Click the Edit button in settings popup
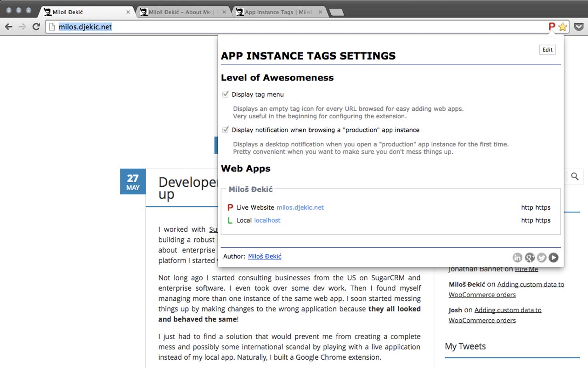The image size is (588, 368). [548, 50]
